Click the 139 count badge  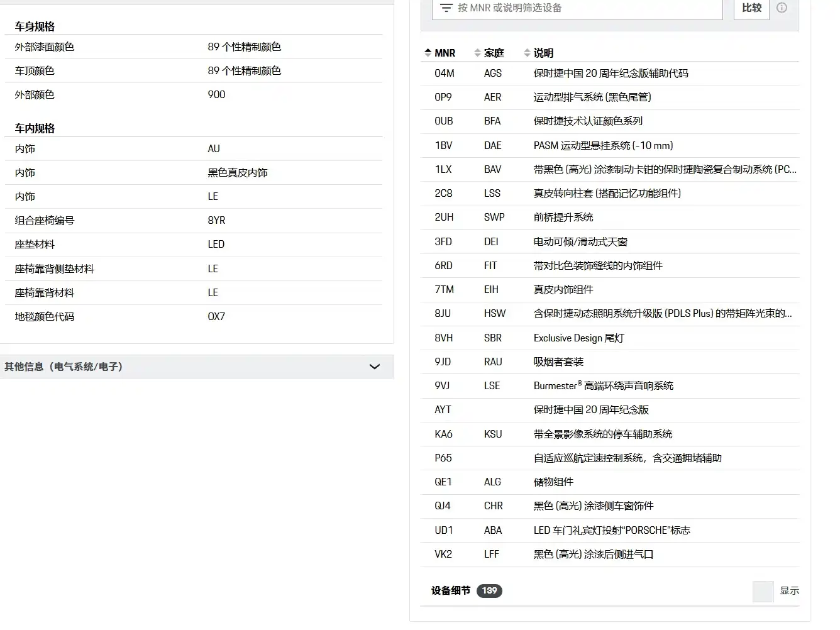pyautogui.click(x=489, y=591)
